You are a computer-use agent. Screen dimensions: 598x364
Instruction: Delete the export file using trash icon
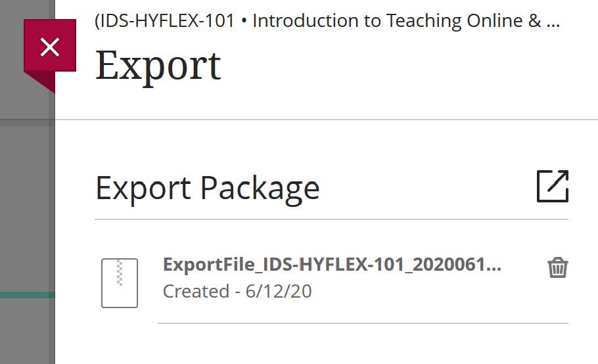558,267
